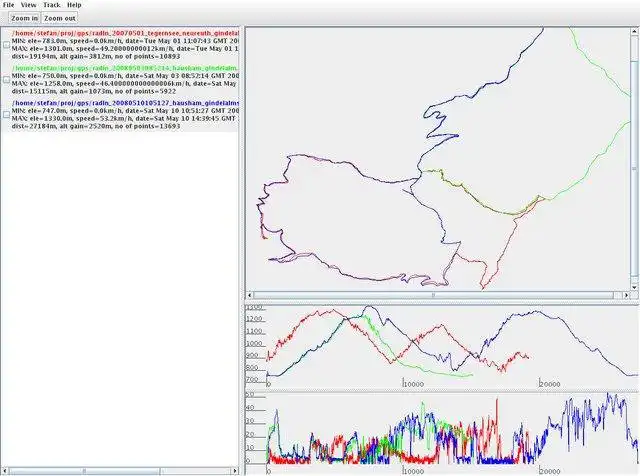Click 'MAX: ele=1330.0m' line of blue track

(x=125, y=119)
